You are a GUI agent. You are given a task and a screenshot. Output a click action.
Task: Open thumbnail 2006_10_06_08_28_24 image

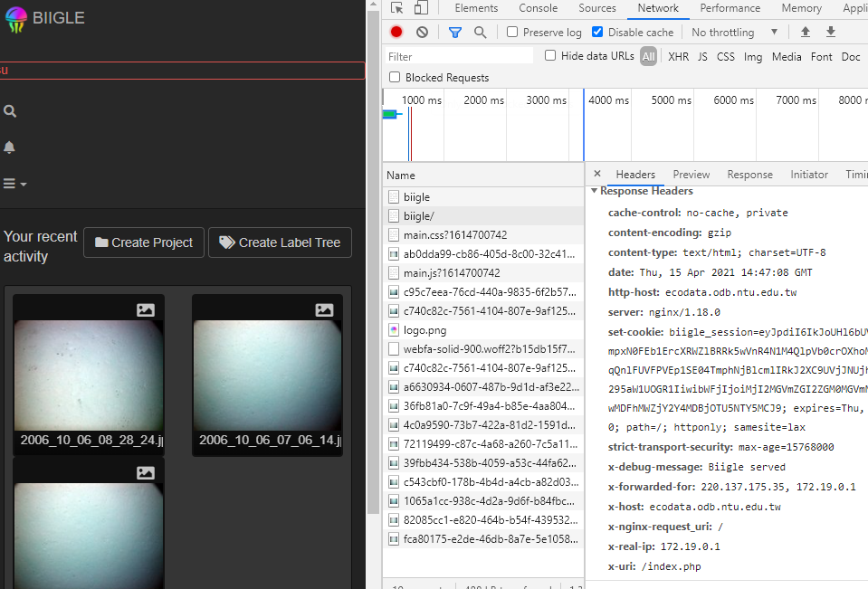coord(89,375)
